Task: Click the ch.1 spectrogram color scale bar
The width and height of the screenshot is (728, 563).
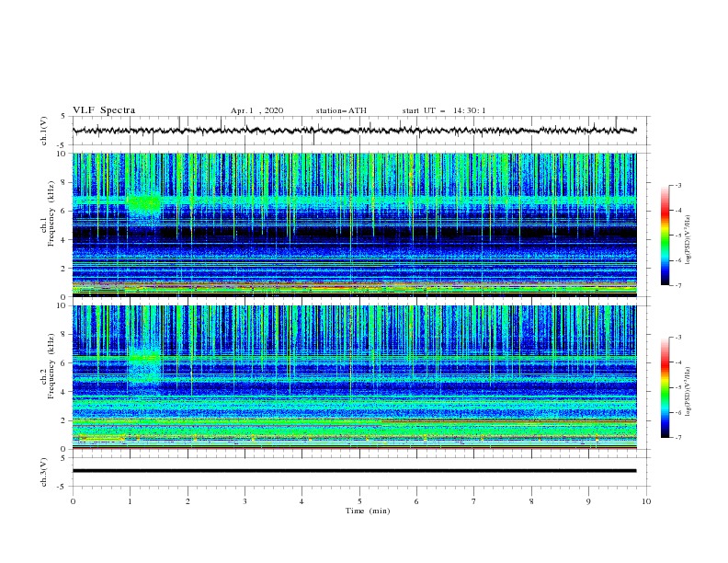Action: click(x=665, y=236)
